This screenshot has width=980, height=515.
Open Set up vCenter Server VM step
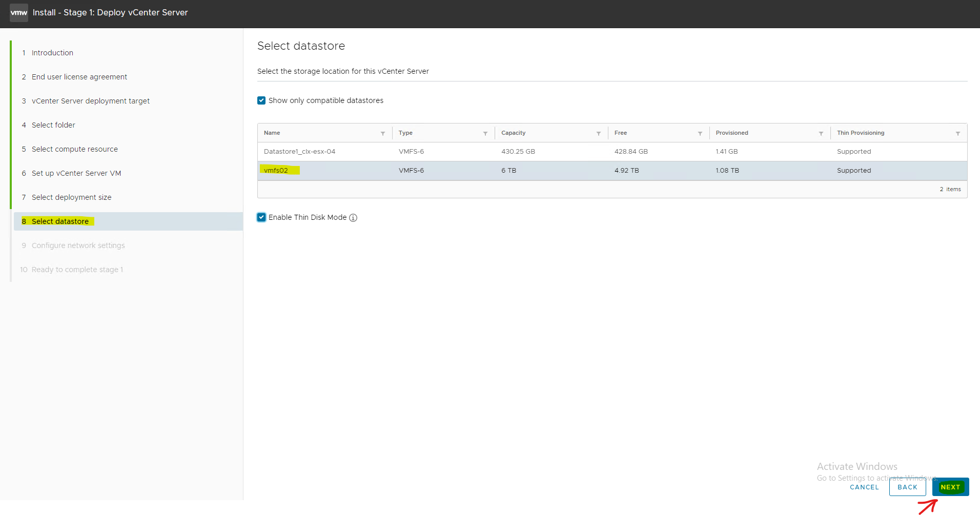(76, 173)
